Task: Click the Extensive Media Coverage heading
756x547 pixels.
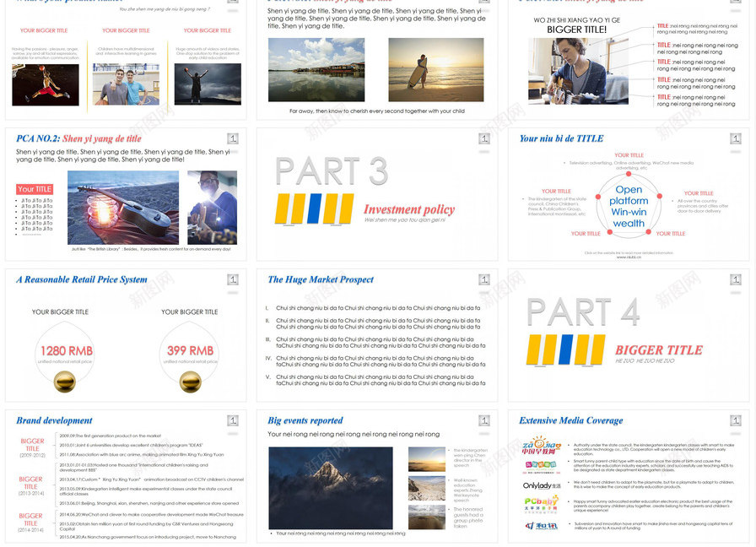Action: coord(571,420)
